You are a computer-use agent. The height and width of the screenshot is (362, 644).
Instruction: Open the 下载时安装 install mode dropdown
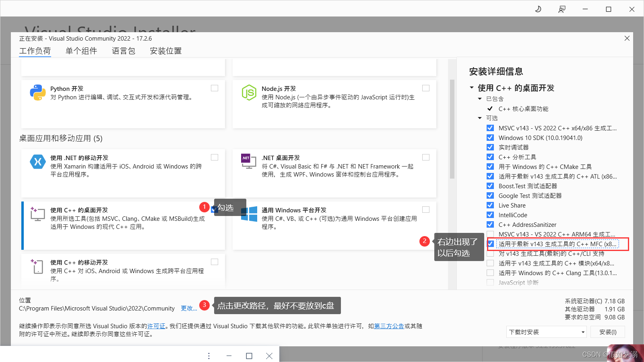(x=547, y=332)
